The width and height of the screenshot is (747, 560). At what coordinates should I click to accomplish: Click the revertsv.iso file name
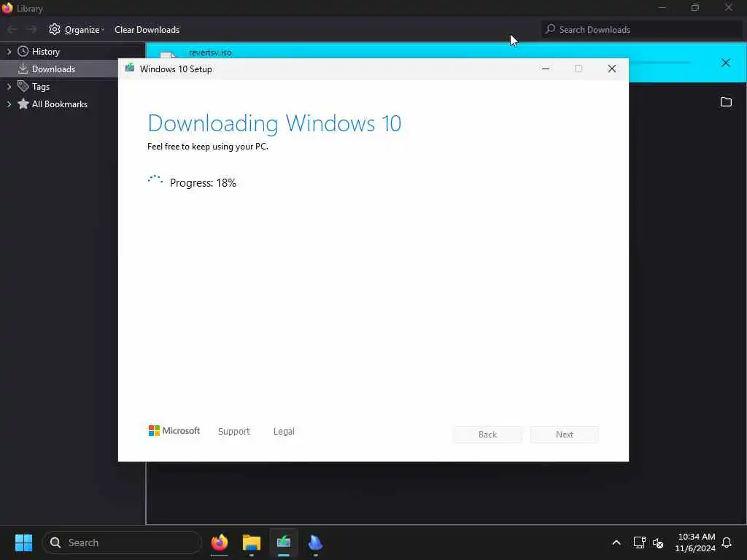[210, 52]
